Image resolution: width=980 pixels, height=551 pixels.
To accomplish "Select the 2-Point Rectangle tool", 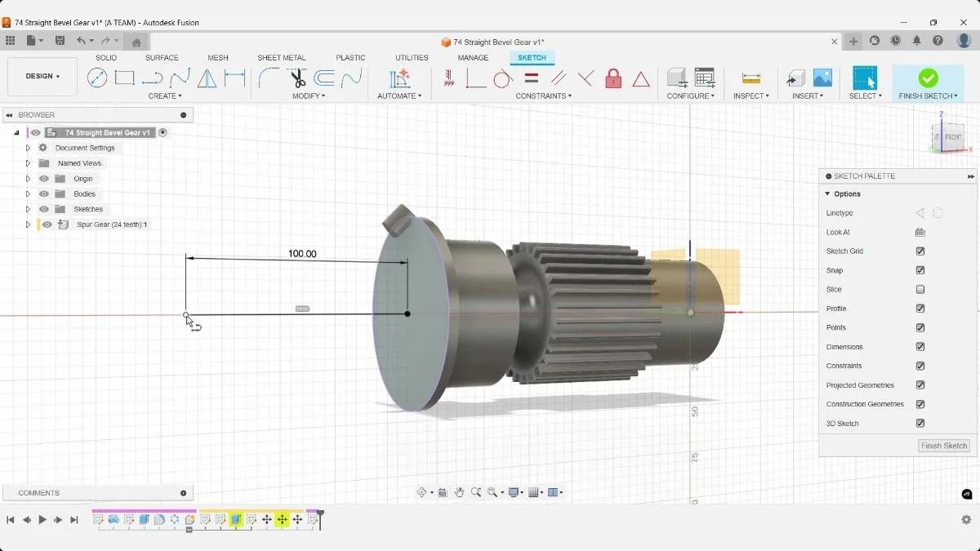I will point(124,78).
